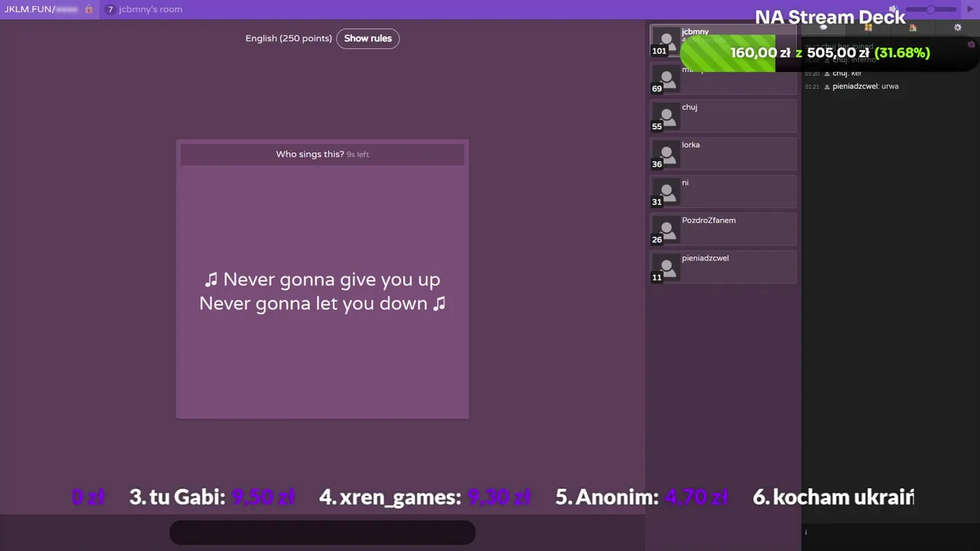Click the 'English (250 points)' label
Viewport: 980px width, 551px height.
click(289, 38)
